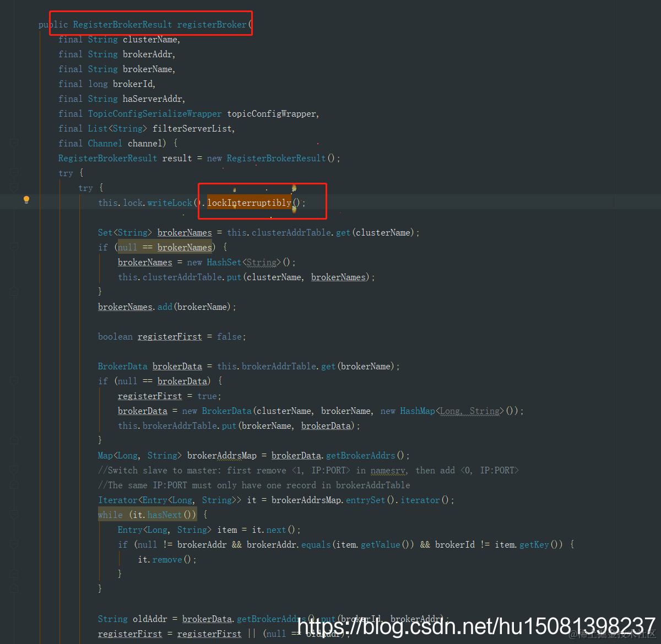Click 'remove' in it.remove()
Image resolution: width=661 pixels, height=644 pixels.
[167, 559]
